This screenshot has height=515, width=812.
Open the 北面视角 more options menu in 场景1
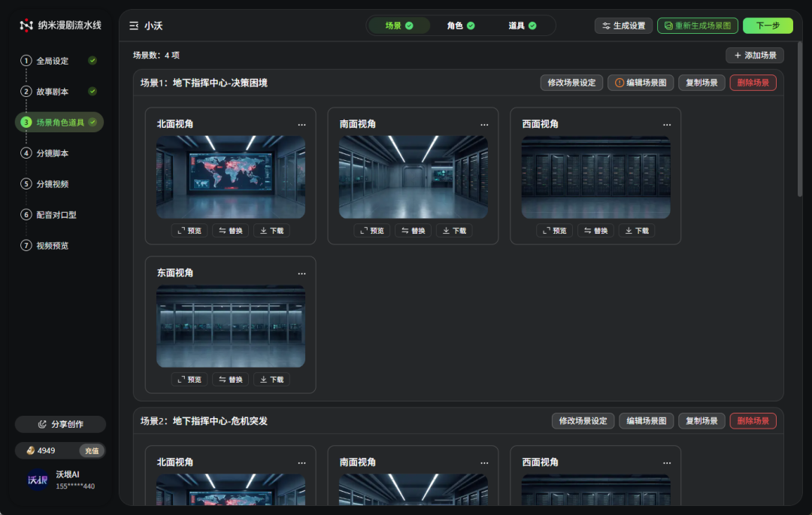(301, 124)
